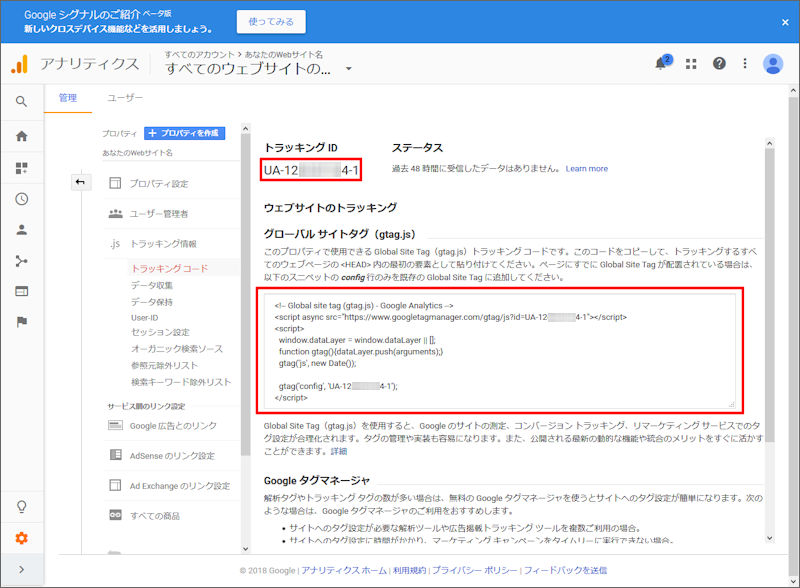Click the Learn more link
The image size is (800, 588).
coord(587,168)
